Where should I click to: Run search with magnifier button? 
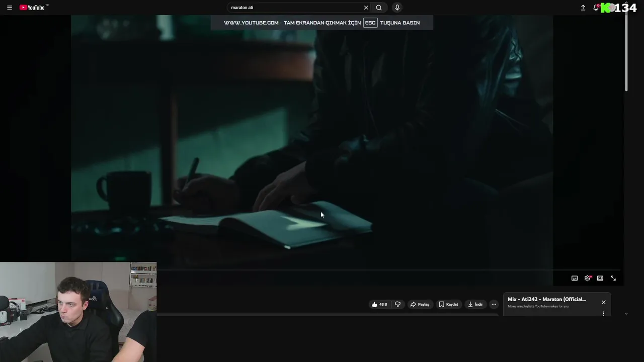[x=379, y=8]
